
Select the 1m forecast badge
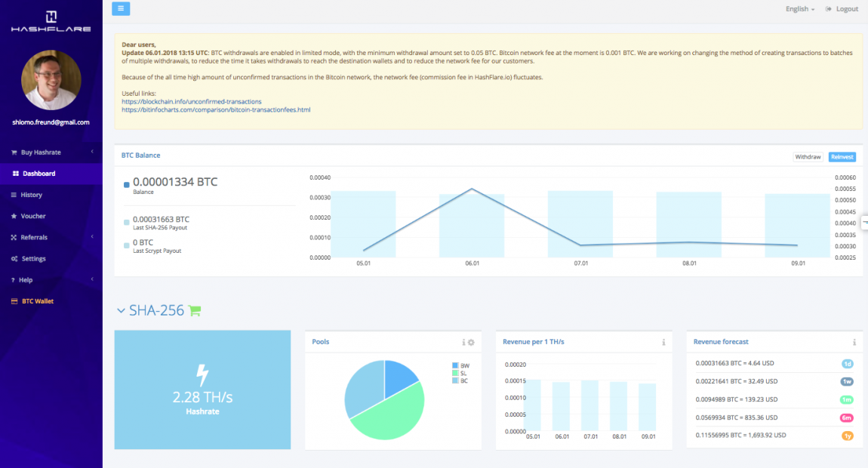847,400
